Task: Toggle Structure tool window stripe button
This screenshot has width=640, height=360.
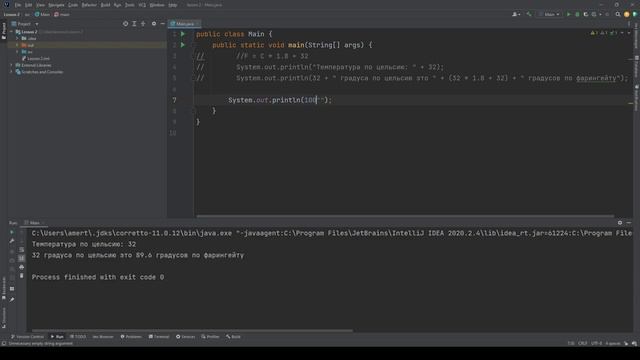Action: point(4,318)
